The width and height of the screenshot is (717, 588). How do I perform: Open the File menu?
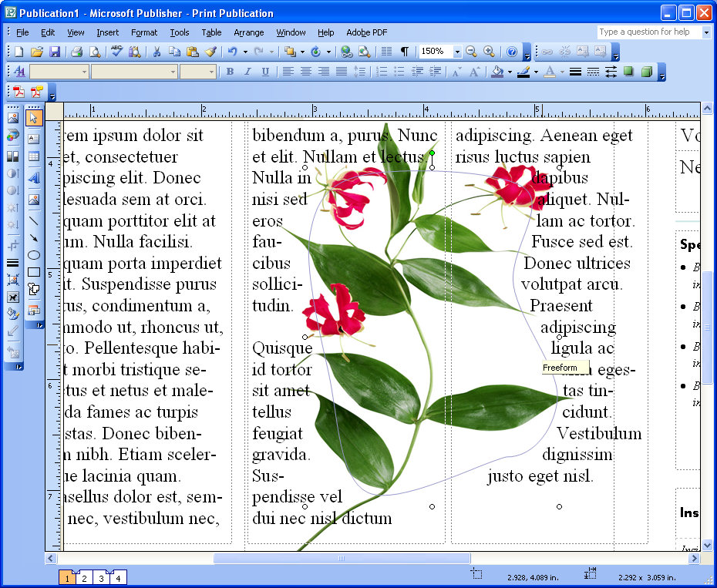point(22,32)
